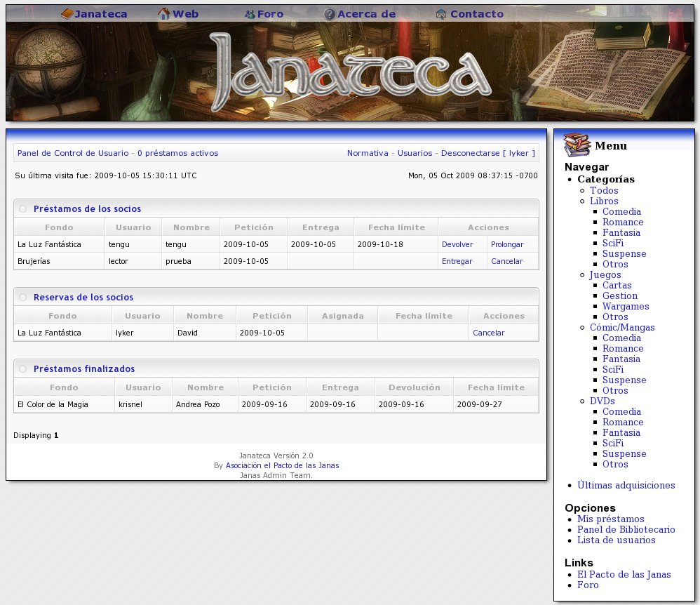Click the Contacto icon in navbar

[441, 14]
